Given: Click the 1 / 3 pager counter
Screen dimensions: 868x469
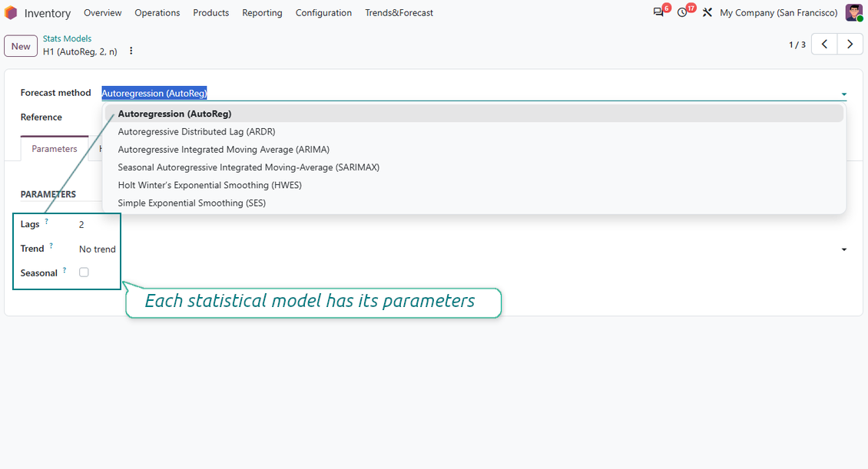Looking at the screenshot, I should [797, 45].
